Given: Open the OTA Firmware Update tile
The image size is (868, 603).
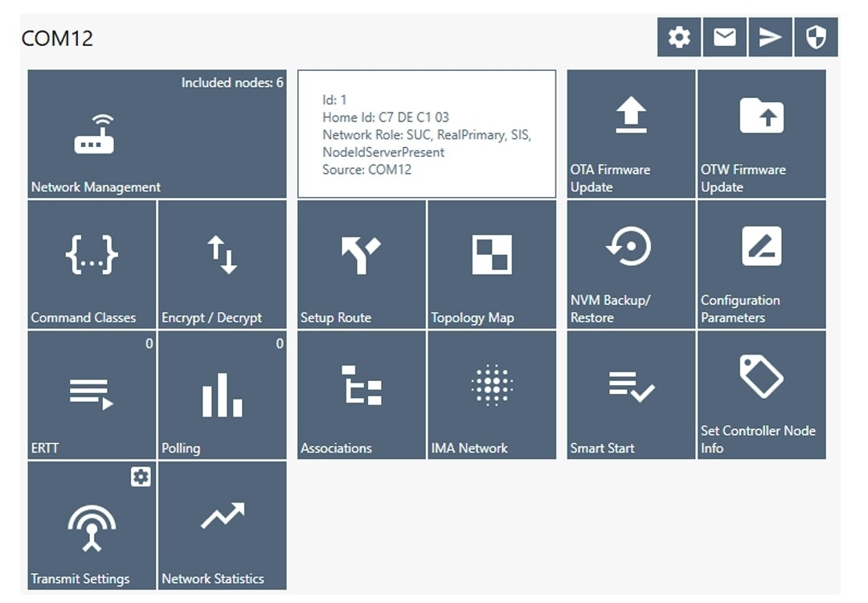Looking at the screenshot, I should point(631,133).
